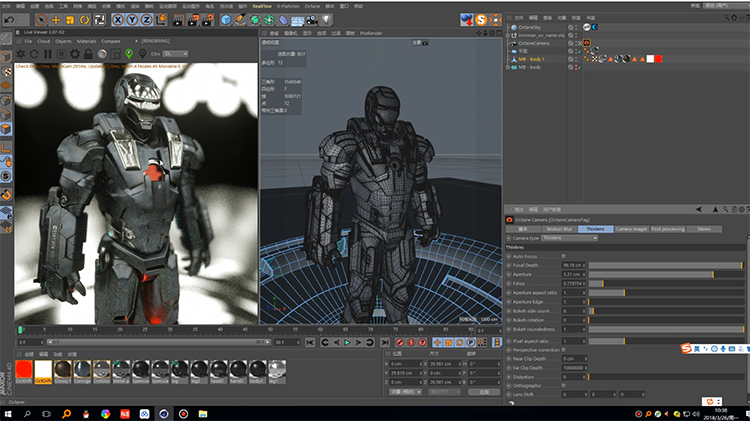Click the Render Region R icon
Viewport: 750px width, 421px height.
pos(61,54)
